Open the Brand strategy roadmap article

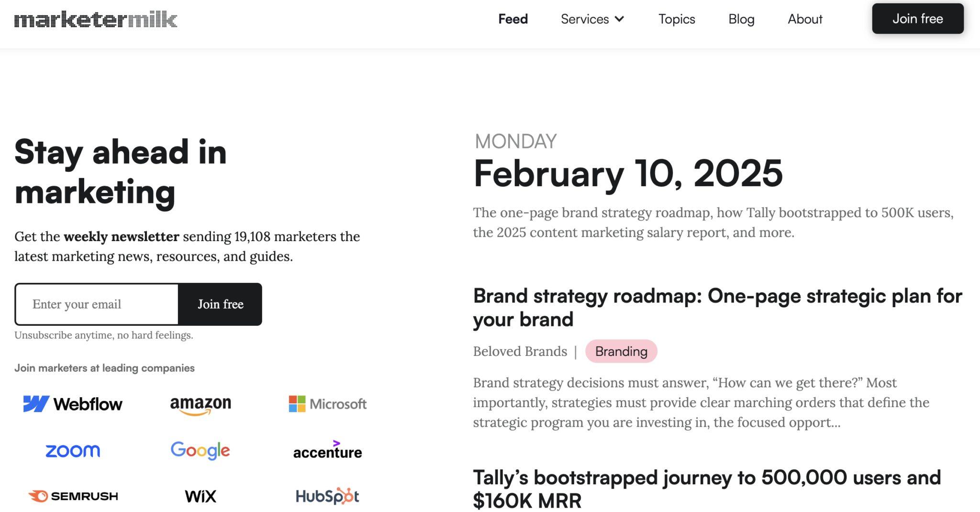(x=717, y=307)
